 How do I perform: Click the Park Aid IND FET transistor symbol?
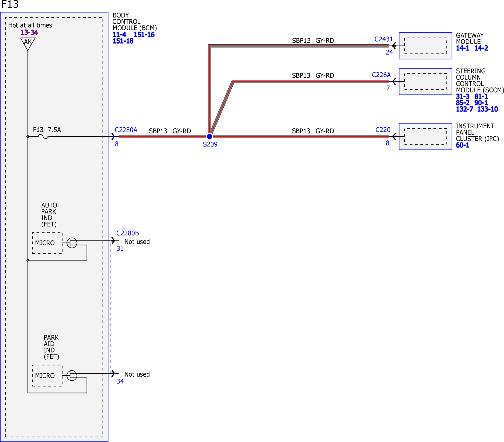click(72, 376)
